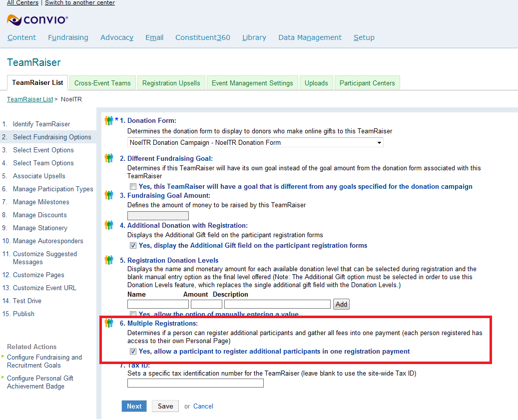This screenshot has width=518, height=420.
Task: Click the people icon beside Registration Donation Levels
Action: click(109, 260)
